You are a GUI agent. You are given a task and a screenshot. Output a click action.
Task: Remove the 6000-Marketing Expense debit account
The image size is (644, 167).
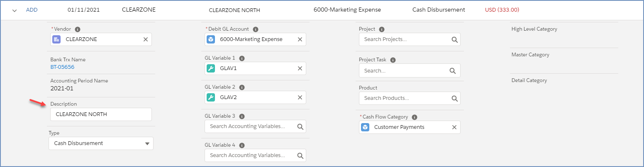click(300, 39)
